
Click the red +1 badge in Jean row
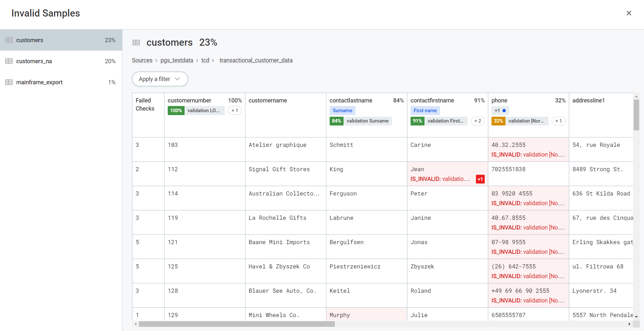(480, 179)
